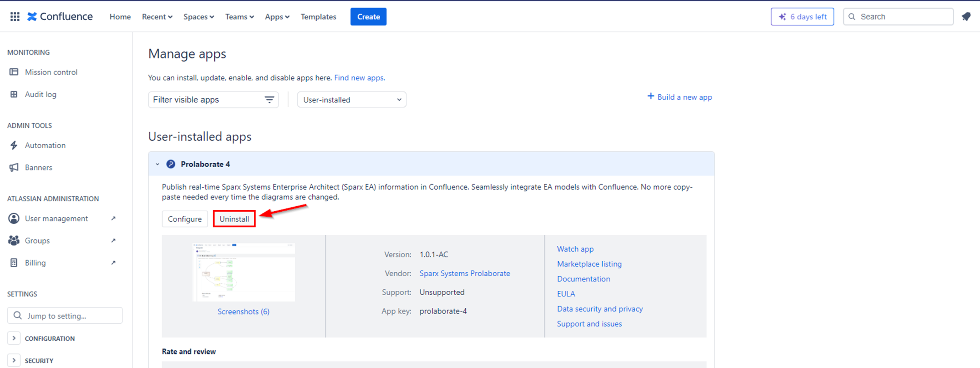Image resolution: width=980 pixels, height=368 pixels.
Task: Click the app key value prolaborate-4
Action: coord(443,311)
